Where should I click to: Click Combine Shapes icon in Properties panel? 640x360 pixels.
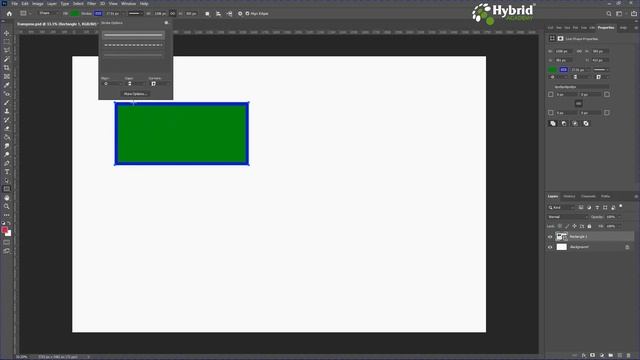click(x=553, y=123)
